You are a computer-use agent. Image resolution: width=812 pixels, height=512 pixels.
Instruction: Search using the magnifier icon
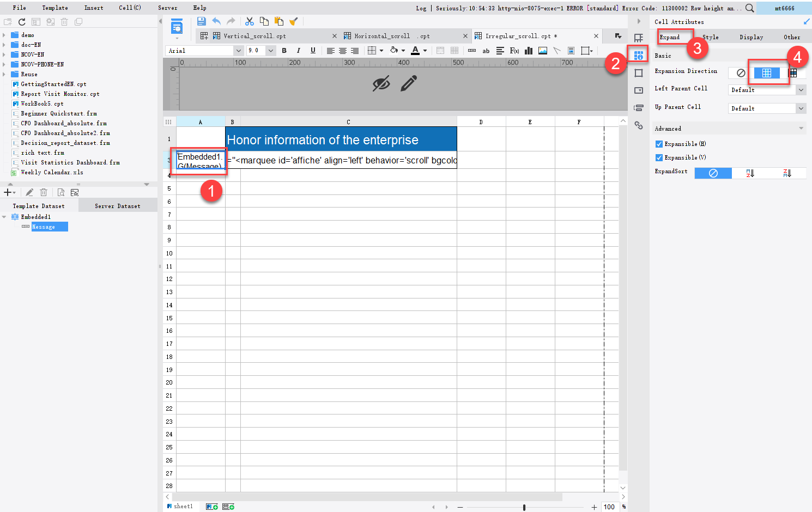click(750, 8)
